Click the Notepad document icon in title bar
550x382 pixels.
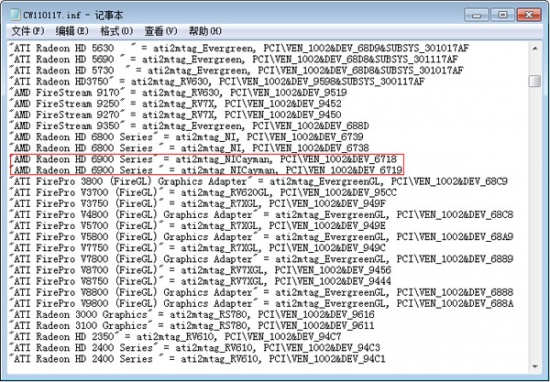pos(15,14)
